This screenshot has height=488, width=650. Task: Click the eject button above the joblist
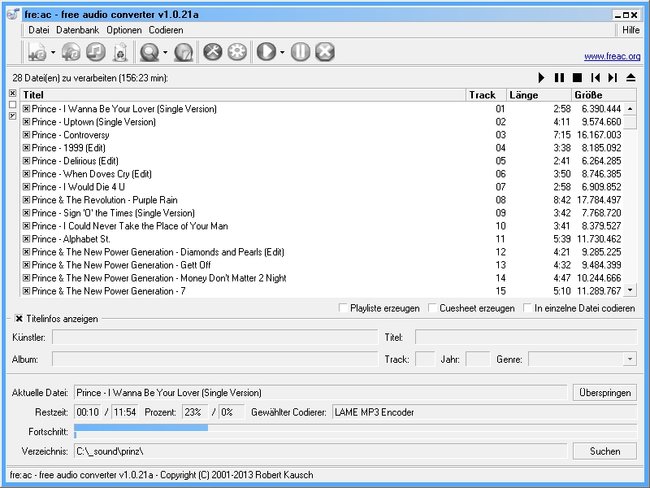click(631, 78)
